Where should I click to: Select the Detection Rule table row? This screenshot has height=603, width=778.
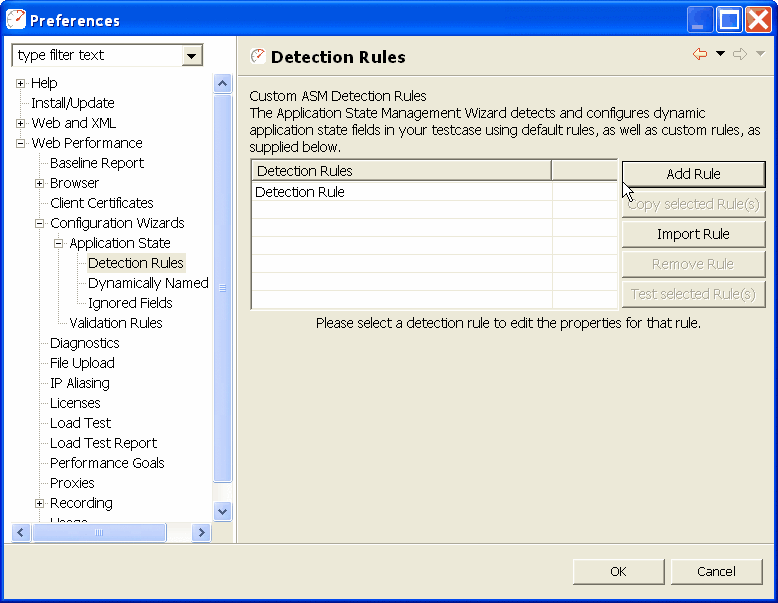[400, 192]
